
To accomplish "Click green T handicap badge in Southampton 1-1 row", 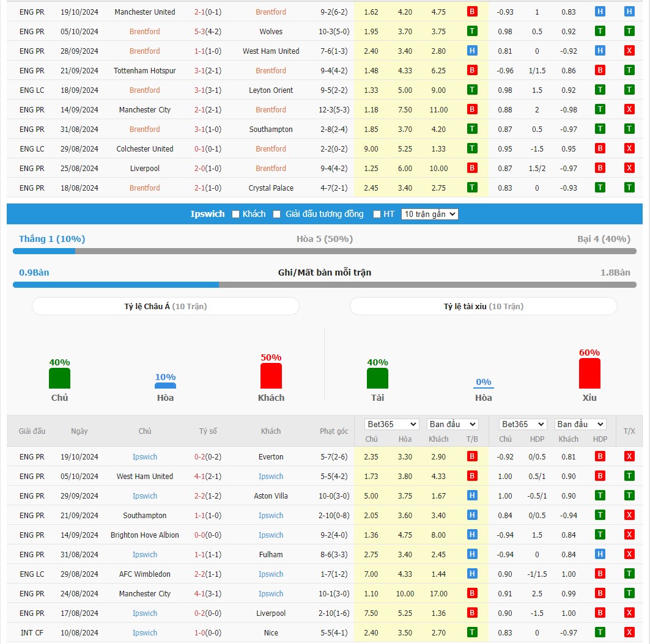I will pos(600,515).
